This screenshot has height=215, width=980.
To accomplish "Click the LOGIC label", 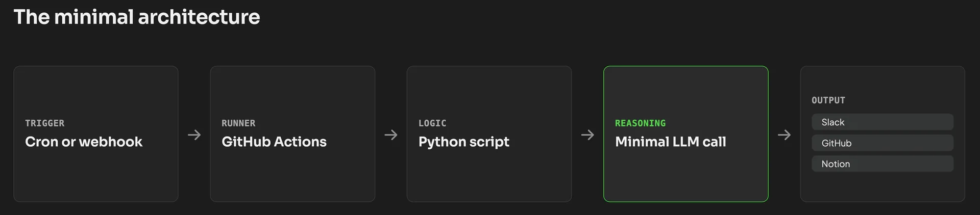I will pyautogui.click(x=432, y=123).
